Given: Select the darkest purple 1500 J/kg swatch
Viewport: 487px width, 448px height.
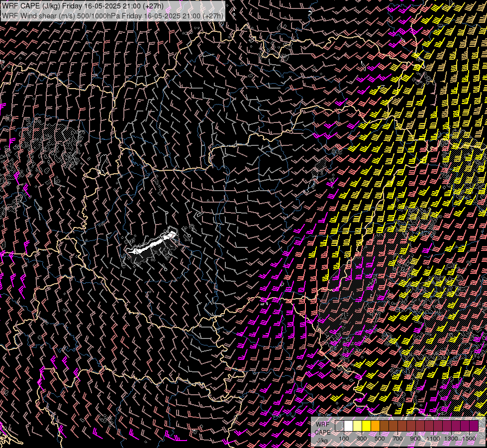Looking at the screenshot, I should point(474,426).
